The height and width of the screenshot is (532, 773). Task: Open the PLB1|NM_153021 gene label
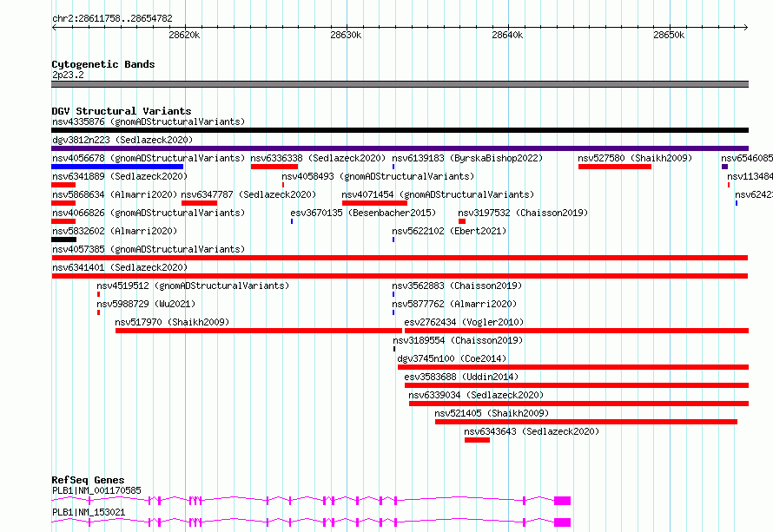point(89,512)
